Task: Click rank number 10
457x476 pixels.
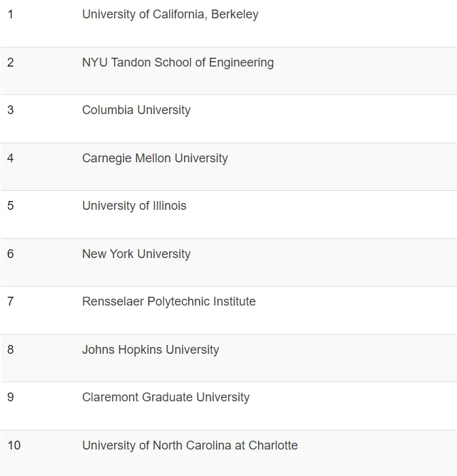Action: [x=14, y=445]
